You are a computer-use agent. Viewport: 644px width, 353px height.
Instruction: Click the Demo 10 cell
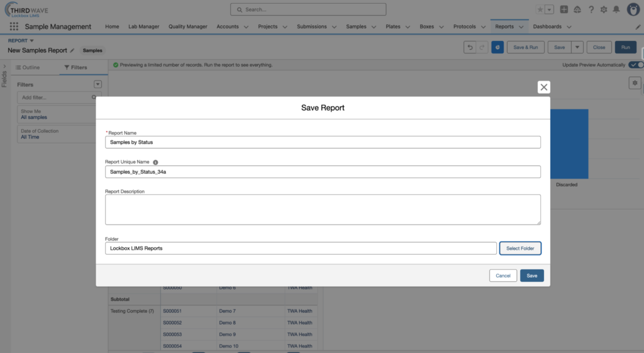[x=250, y=346]
